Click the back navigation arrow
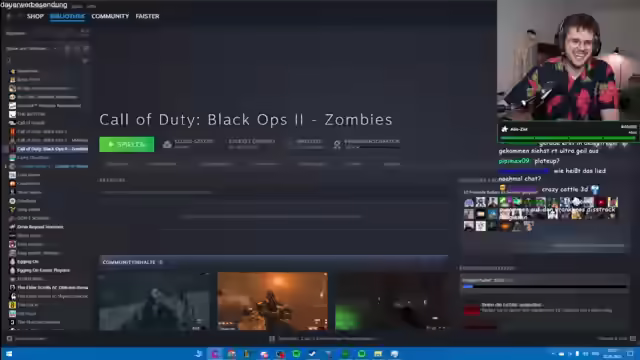 click(9, 16)
